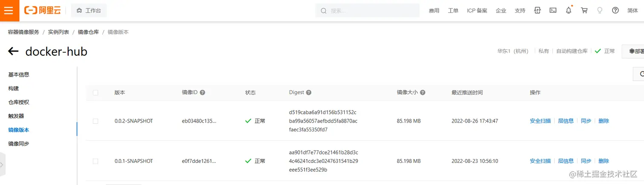This screenshot has width=644, height=185.
Task: Click timestamp 2022-08-26 17:43:47
Action: point(474,121)
